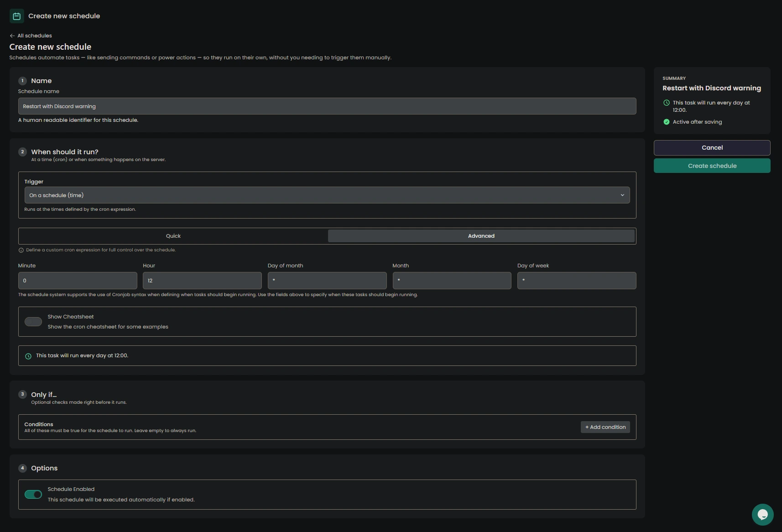Select the Advanced tab
The width and height of the screenshot is (782, 532).
[481, 236]
